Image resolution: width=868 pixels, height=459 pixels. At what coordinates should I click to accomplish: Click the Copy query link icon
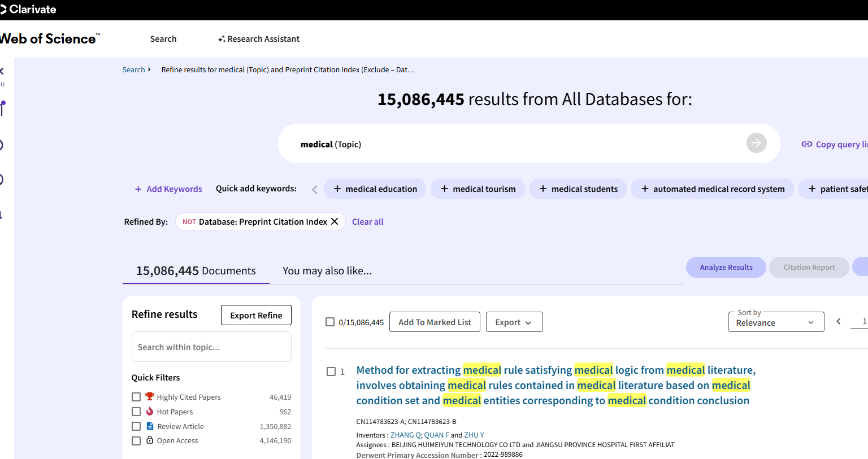tap(807, 144)
